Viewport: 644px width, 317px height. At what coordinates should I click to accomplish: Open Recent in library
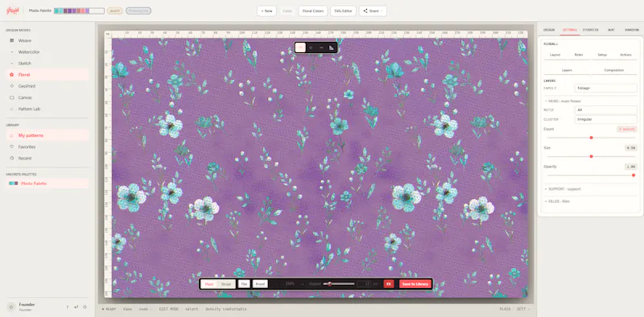[x=47, y=158]
